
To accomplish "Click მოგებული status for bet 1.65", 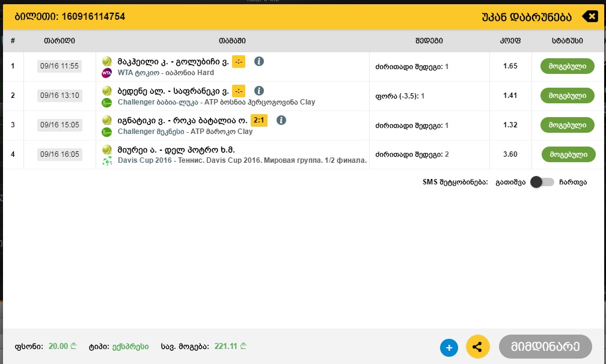I will [x=568, y=66].
